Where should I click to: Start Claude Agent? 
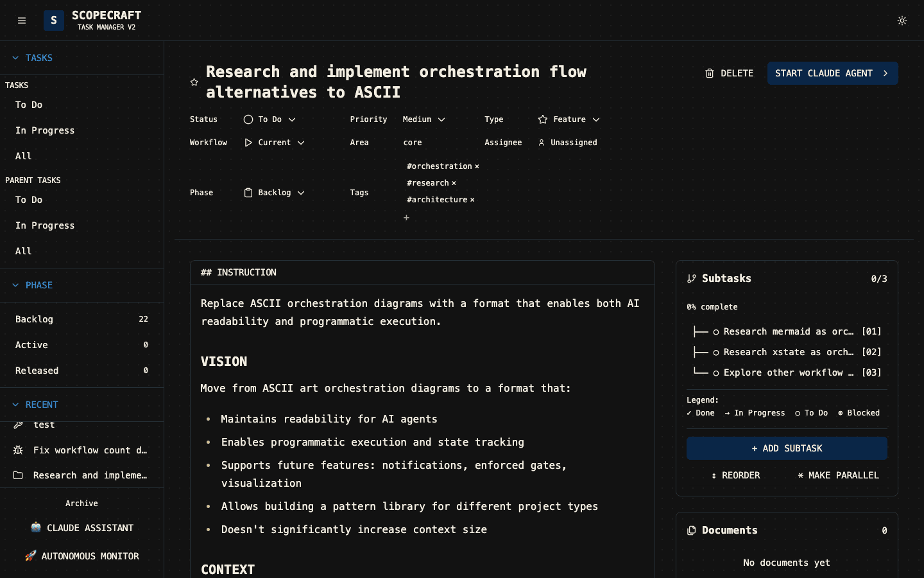click(832, 73)
